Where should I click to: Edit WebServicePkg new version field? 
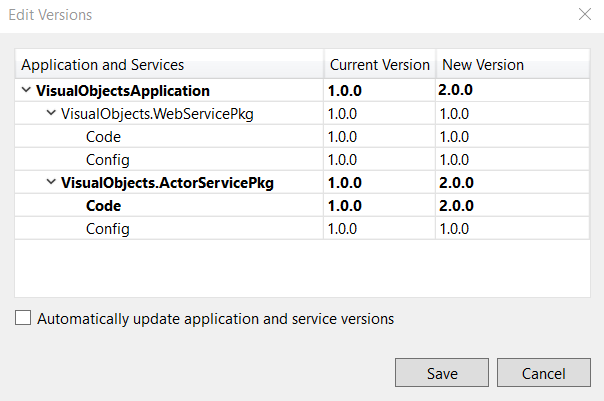pyautogui.click(x=510, y=114)
